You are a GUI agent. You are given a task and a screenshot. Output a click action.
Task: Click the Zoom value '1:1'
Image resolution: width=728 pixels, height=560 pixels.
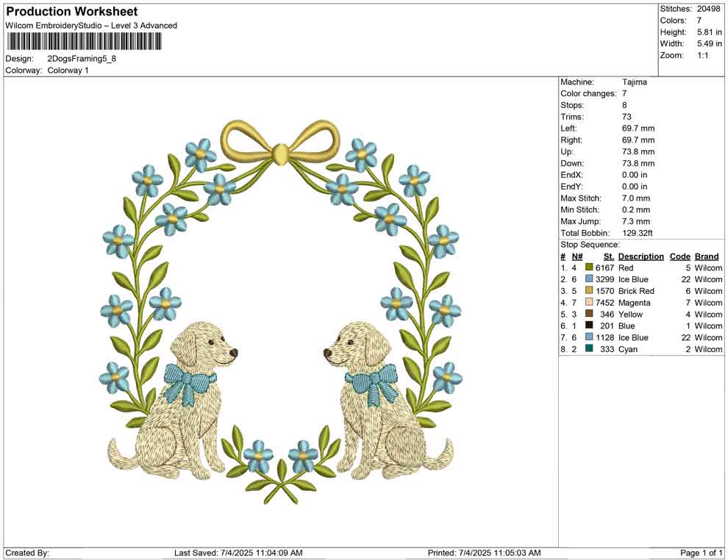702,55
